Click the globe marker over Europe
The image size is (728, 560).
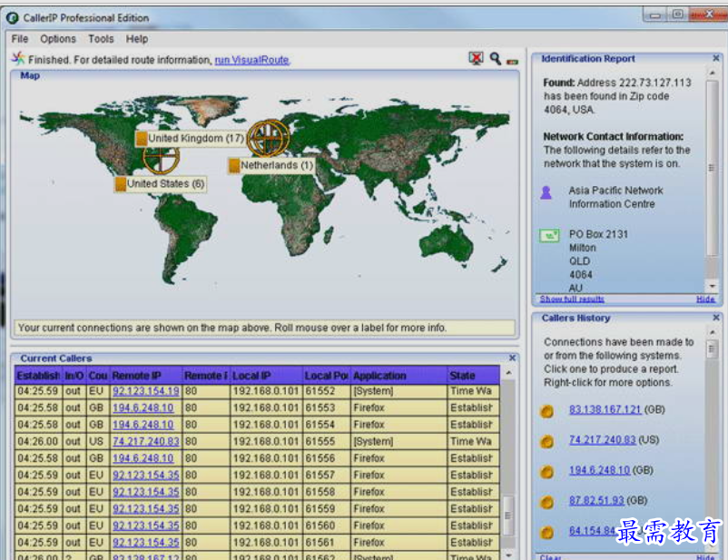click(269, 138)
